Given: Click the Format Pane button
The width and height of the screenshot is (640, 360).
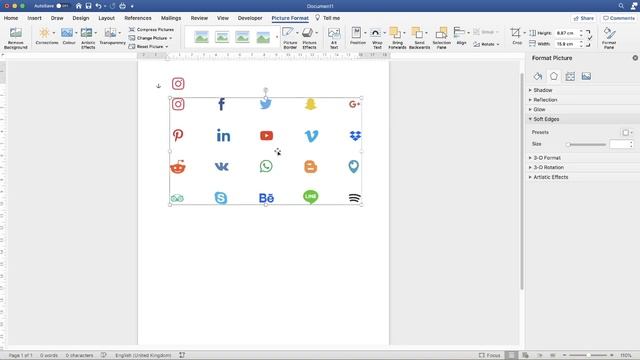Looking at the screenshot, I should click(x=609, y=38).
